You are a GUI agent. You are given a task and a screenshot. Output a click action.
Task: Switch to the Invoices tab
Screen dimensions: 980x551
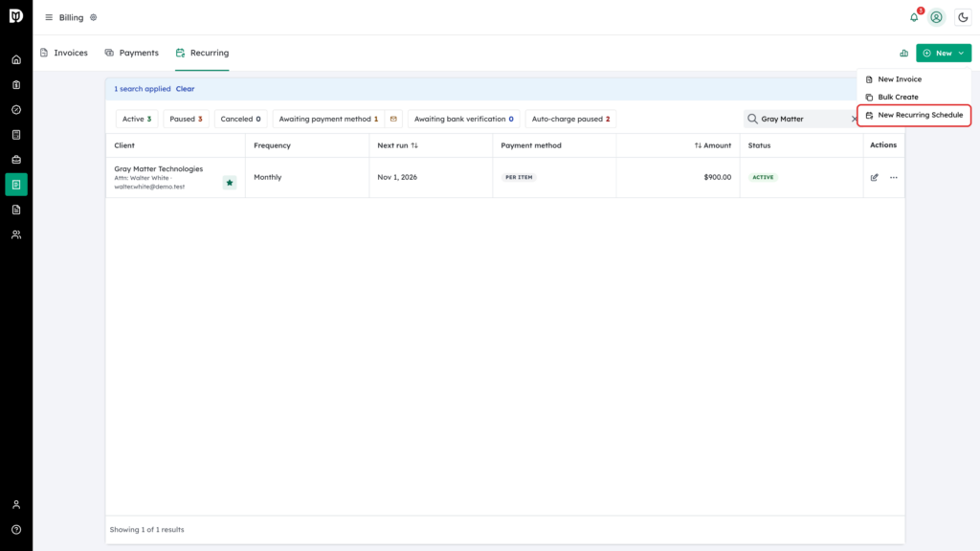pos(64,54)
